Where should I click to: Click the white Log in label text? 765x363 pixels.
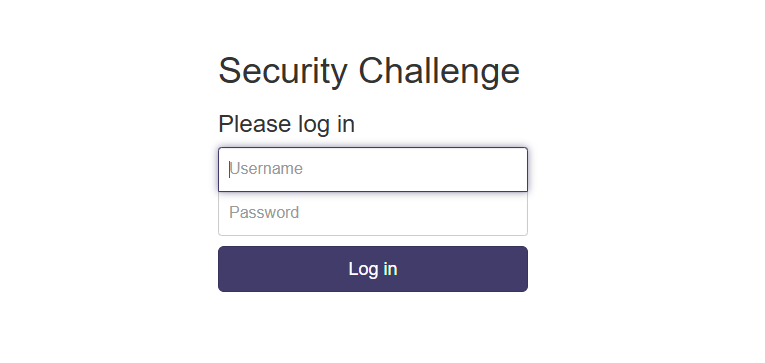pos(373,269)
